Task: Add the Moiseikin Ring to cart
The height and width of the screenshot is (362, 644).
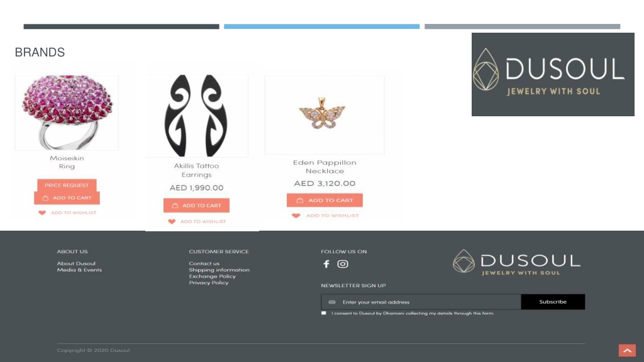Action: pos(67,198)
